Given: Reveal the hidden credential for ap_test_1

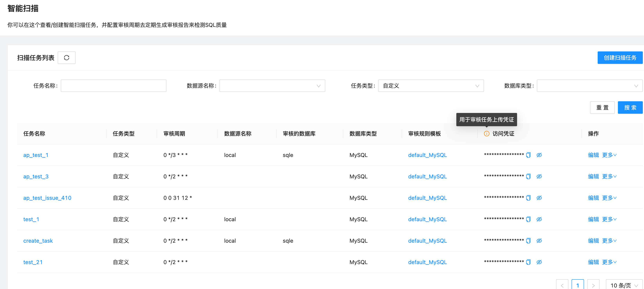Looking at the screenshot, I should (539, 155).
